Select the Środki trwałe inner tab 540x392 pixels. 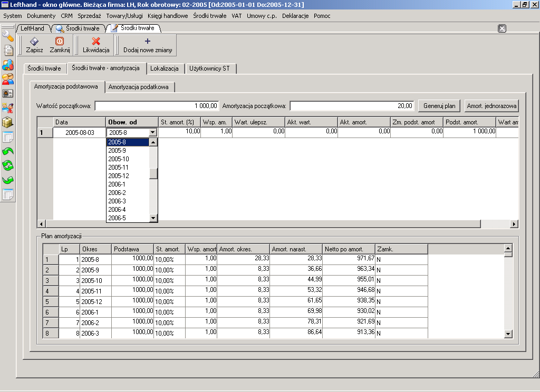click(44, 68)
